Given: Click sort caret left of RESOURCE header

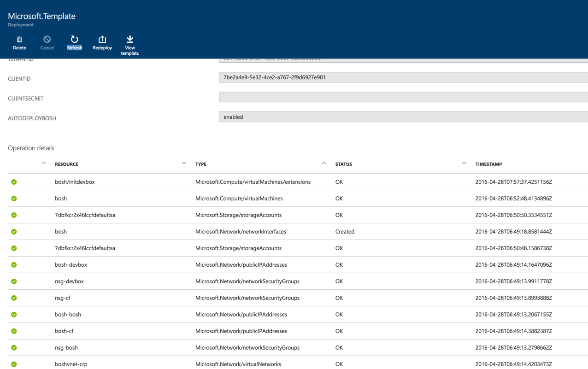Looking at the screenshot, I should 44,163.
